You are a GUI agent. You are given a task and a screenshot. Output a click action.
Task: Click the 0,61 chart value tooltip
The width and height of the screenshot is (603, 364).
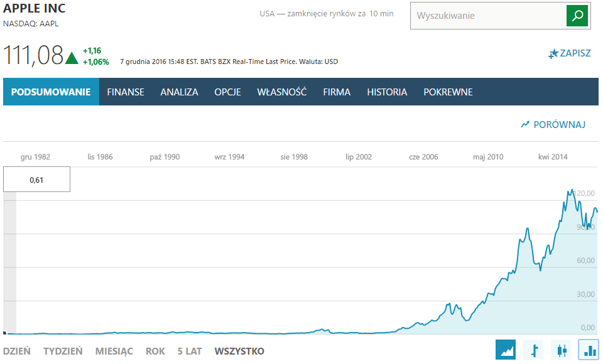pos(36,179)
